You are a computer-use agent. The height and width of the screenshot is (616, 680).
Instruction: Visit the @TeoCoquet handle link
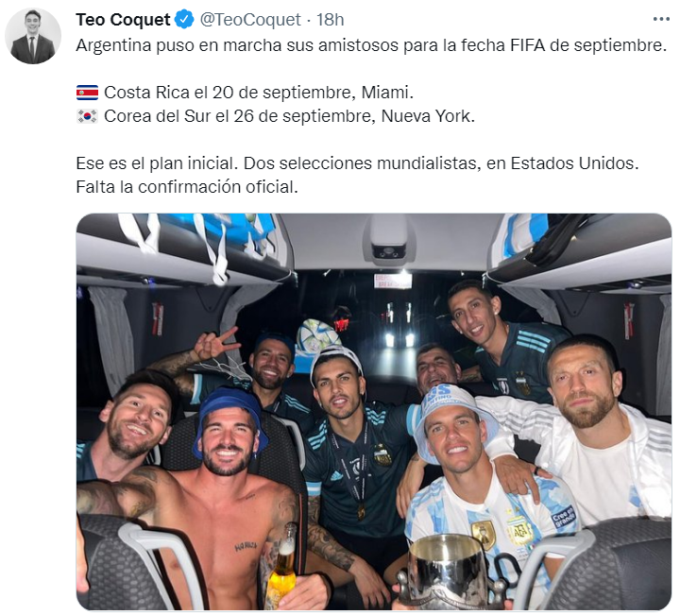[x=250, y=20]
